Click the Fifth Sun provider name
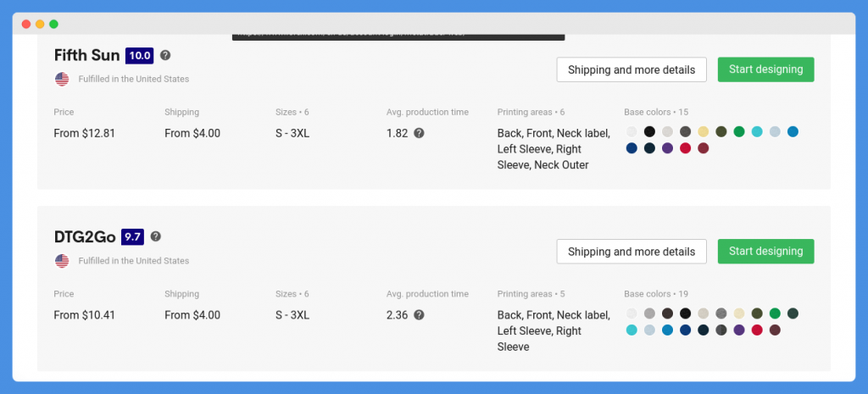The width and height of the screenshot is (868, 394). [87, 55]
